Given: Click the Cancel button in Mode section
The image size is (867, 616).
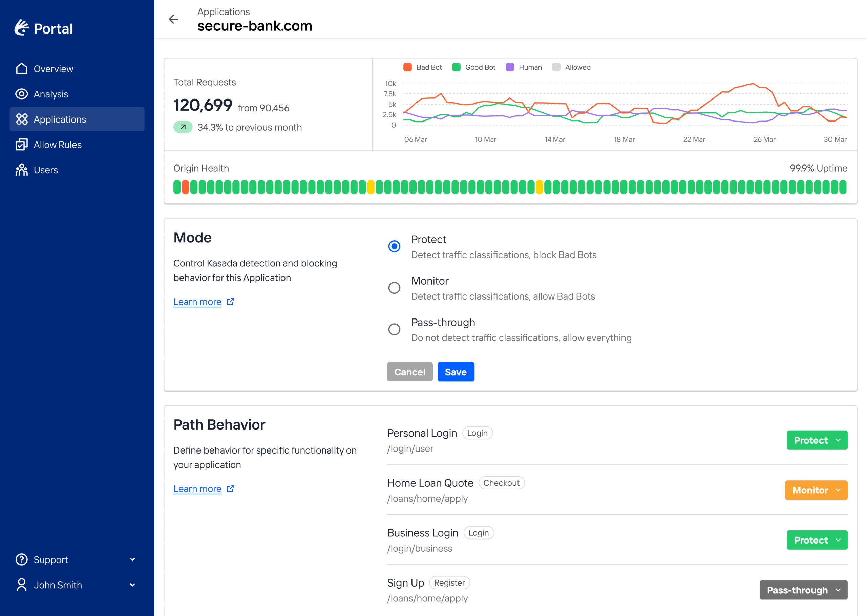Looking at the screenshot, I should 409,372.
